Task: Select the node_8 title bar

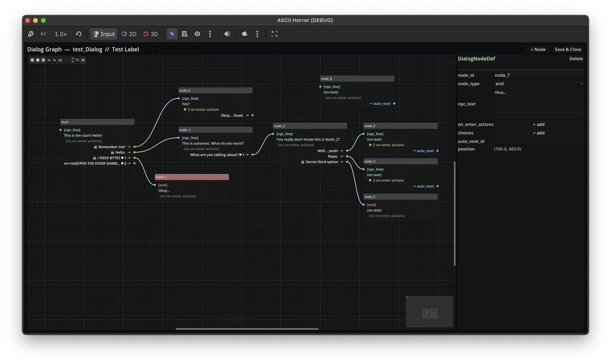Action: 357,79
